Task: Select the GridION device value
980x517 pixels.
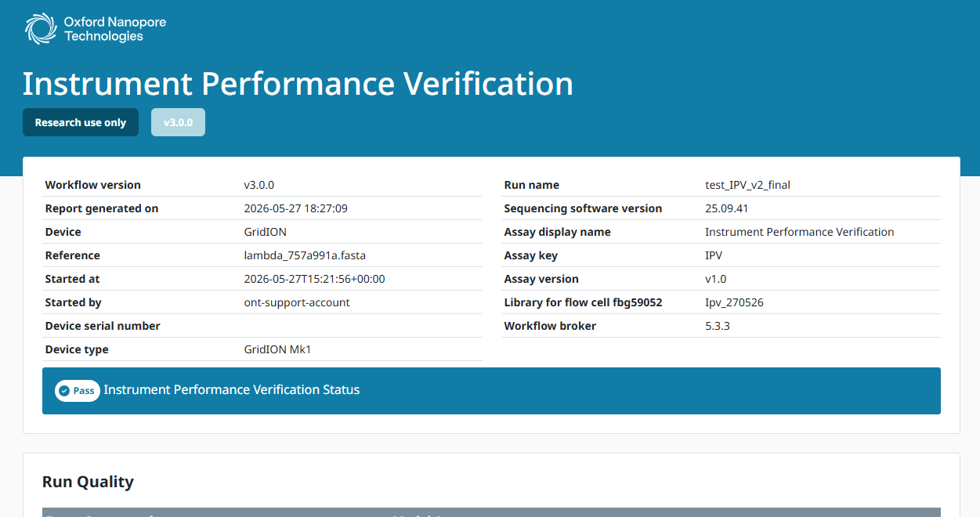Action: 266,232
